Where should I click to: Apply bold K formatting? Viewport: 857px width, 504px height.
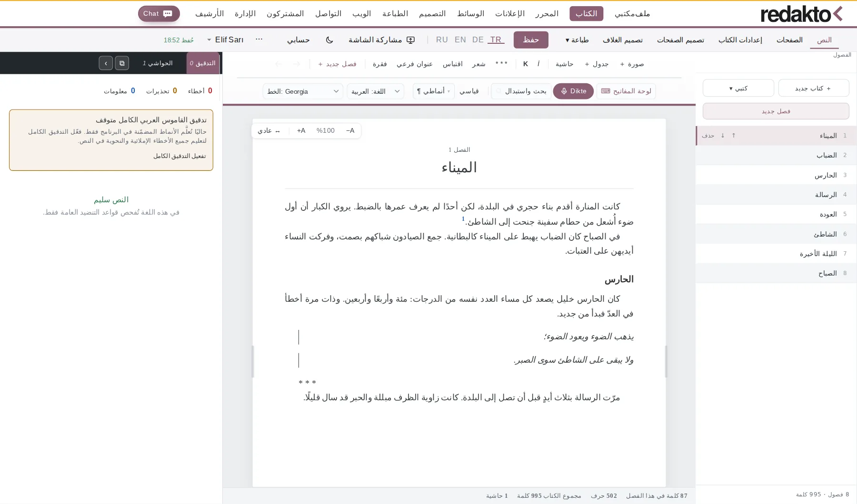point(525,64)
